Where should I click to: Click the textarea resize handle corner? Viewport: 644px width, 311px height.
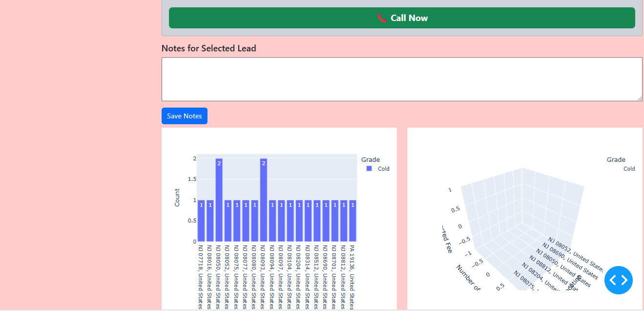coord(639,98)
